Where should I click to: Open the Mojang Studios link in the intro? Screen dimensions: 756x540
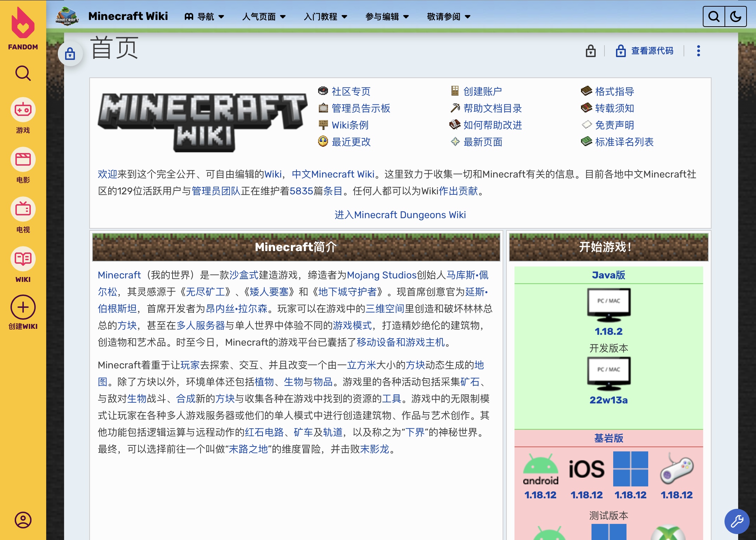382,275
